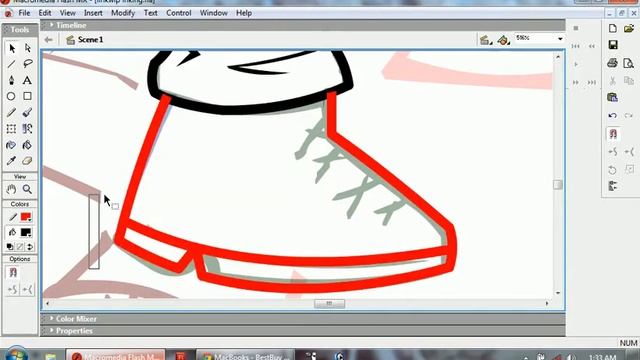Image resolution: width=640 pixels, height=360 pixels.
Task: Open the fill color black swatch
Action: (x=26, y=233)
